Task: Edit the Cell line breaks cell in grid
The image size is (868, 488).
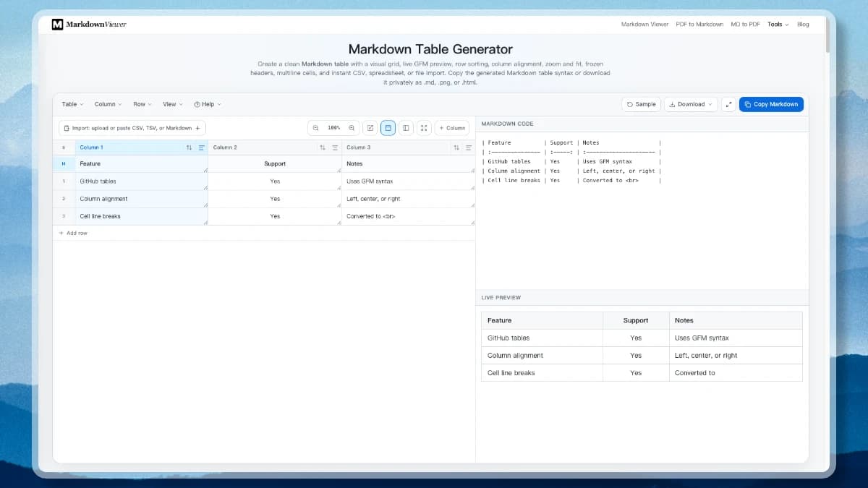Action: pos(141,216)
